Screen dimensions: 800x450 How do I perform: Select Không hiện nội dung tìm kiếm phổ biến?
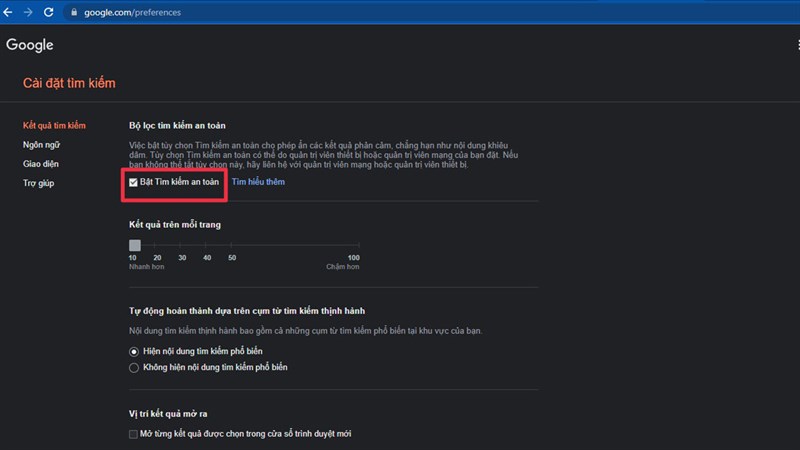(134, 368)
